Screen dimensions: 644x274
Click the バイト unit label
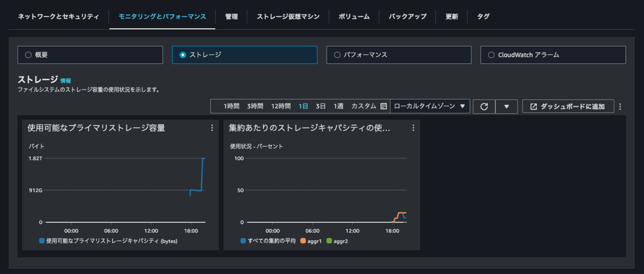point(36,146)
